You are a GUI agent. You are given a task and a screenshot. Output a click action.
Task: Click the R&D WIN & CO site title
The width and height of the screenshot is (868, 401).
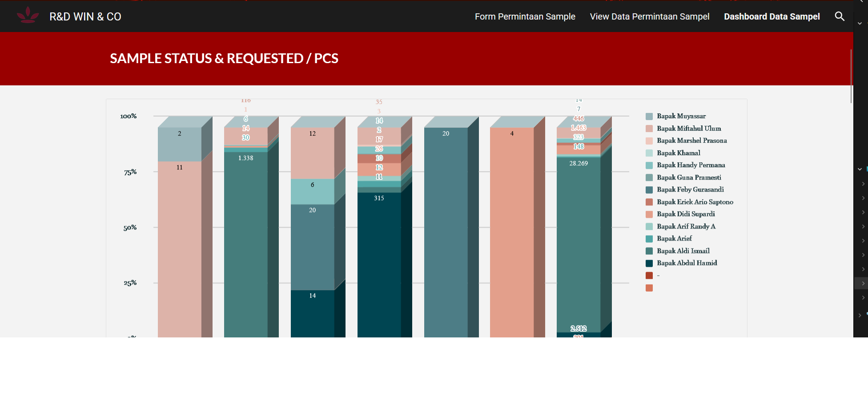[x=85, y=16]
